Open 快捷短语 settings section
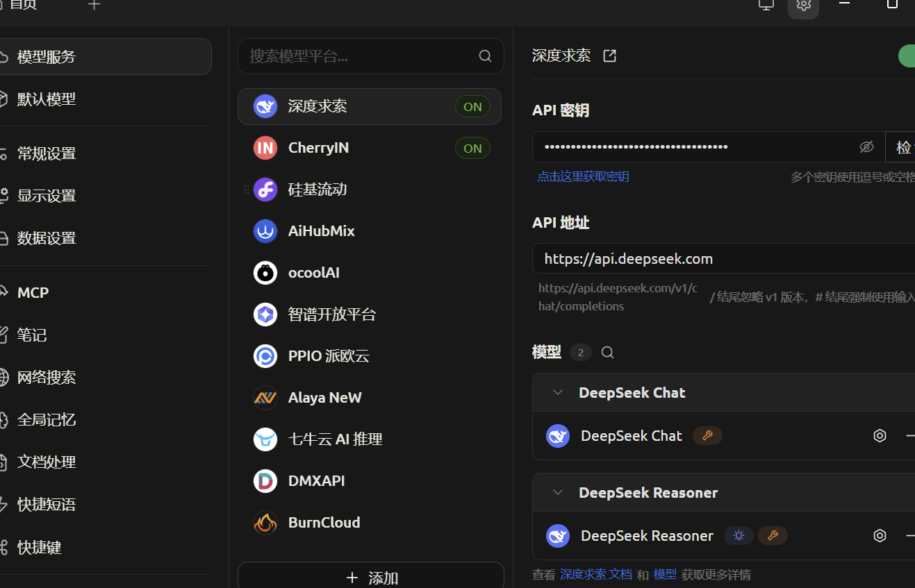This screenshot has height=588, width=915. [106, 505]
